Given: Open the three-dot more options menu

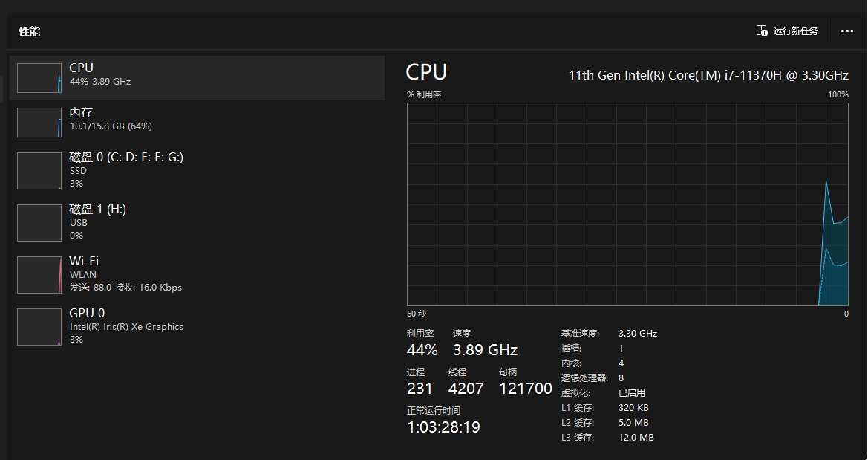Looking at the screenshot, I should pyautogui.click(x=847, y=31).
